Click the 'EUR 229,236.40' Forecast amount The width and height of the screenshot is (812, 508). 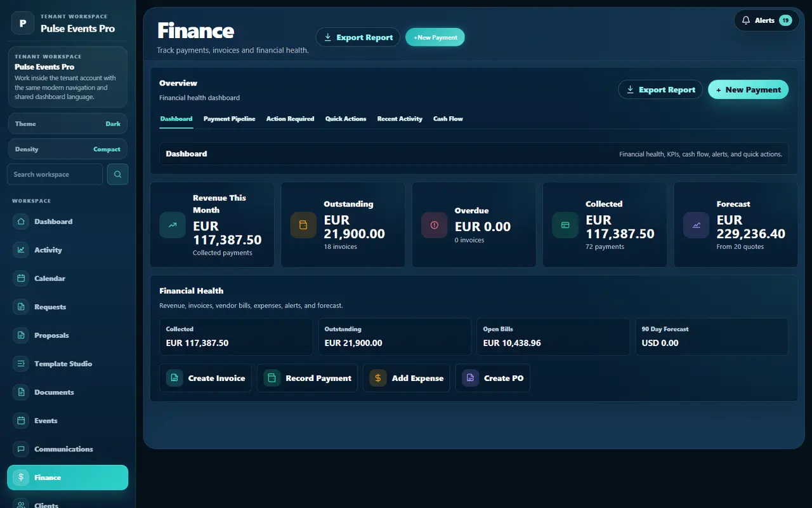(751, 227)
